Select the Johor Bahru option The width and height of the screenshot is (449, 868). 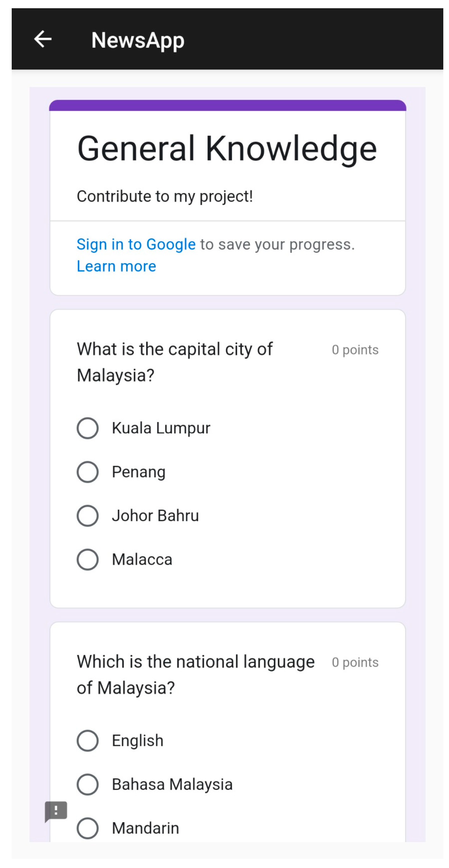88,516
